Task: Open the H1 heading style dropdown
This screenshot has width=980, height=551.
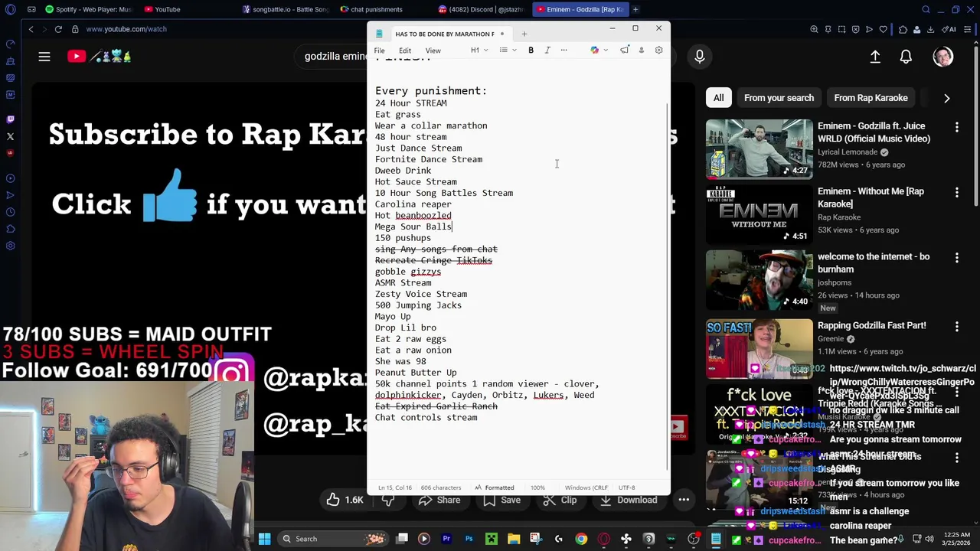Action: pyautogui.click(x=479, y=51)
